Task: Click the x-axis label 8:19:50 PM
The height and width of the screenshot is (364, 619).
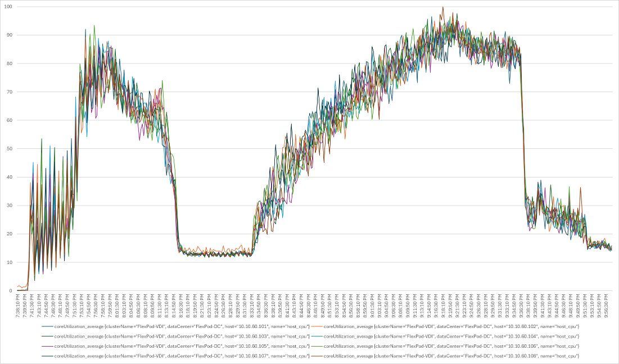Action: pyautogui.click(x=195, y=304)
